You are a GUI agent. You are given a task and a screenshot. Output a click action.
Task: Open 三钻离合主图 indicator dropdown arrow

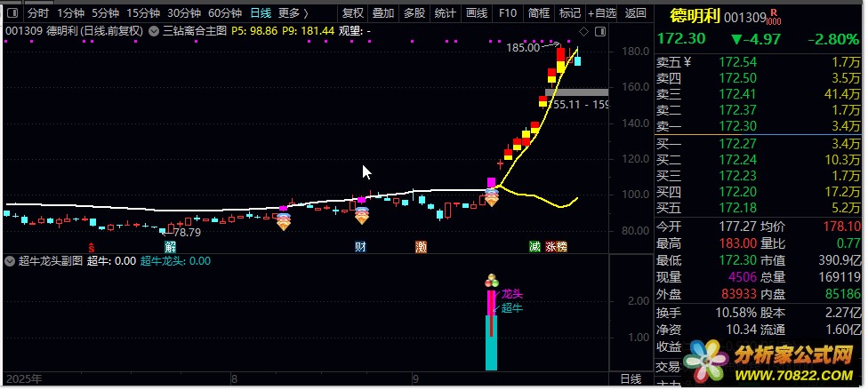155,31
